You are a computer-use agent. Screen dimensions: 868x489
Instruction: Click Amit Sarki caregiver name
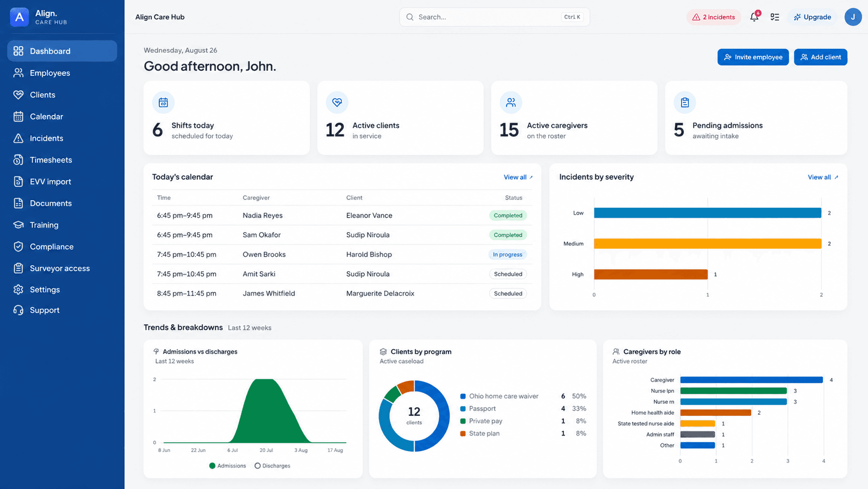point(259,274)
